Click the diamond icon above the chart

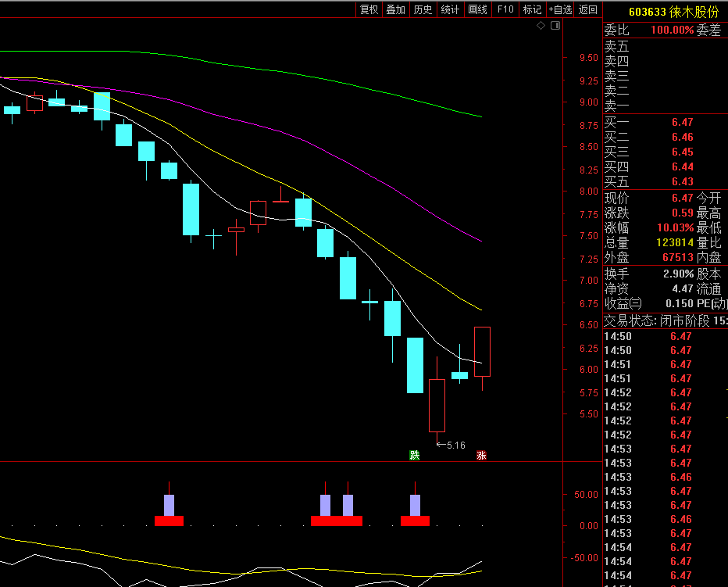[541, 26]
